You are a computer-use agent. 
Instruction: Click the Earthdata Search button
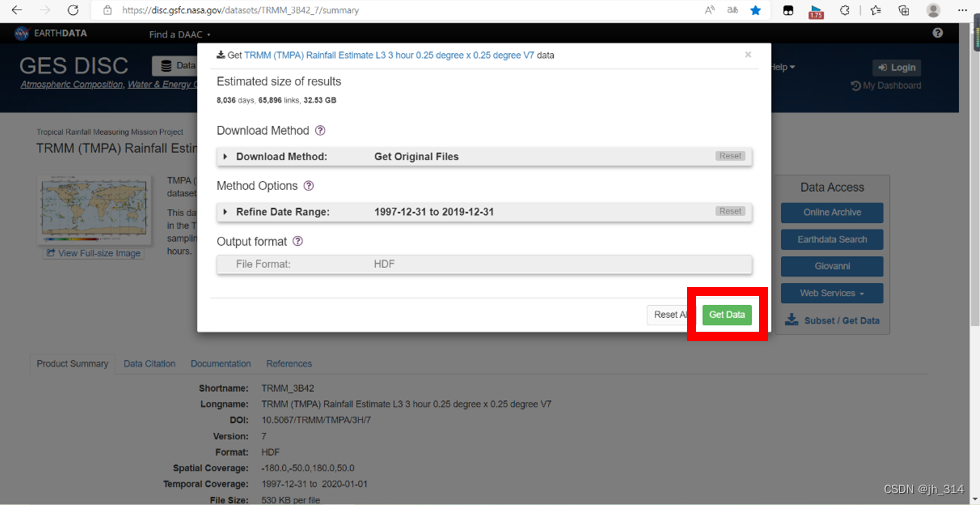click(832, 239)
